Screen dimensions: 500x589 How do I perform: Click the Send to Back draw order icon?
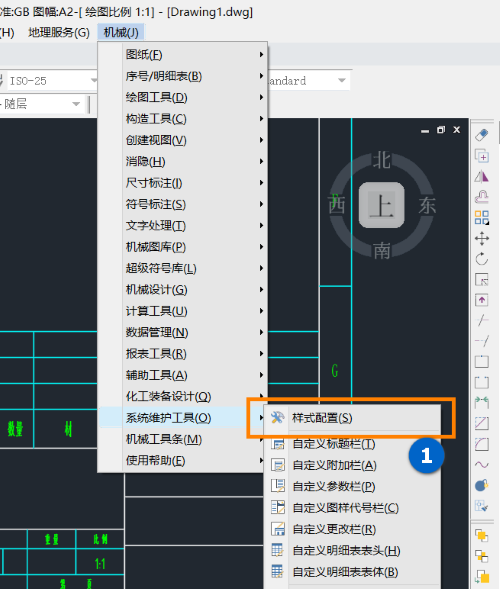point(482,556)
